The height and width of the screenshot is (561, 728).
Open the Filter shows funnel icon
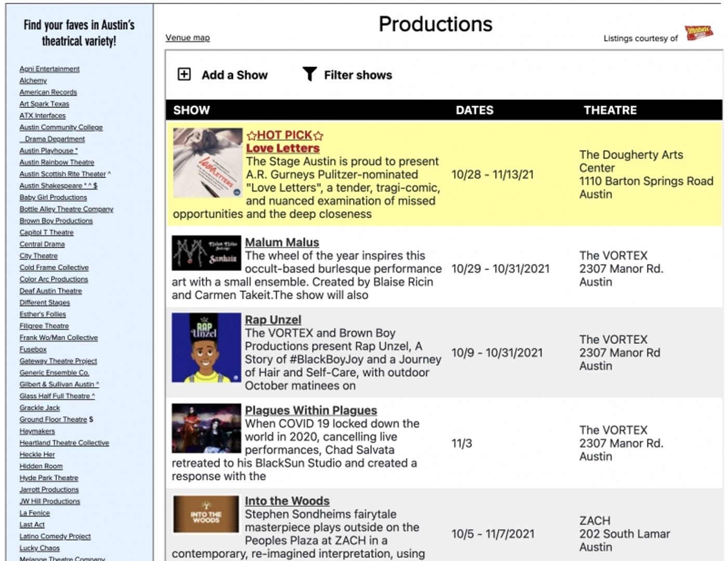coord(310,74)
